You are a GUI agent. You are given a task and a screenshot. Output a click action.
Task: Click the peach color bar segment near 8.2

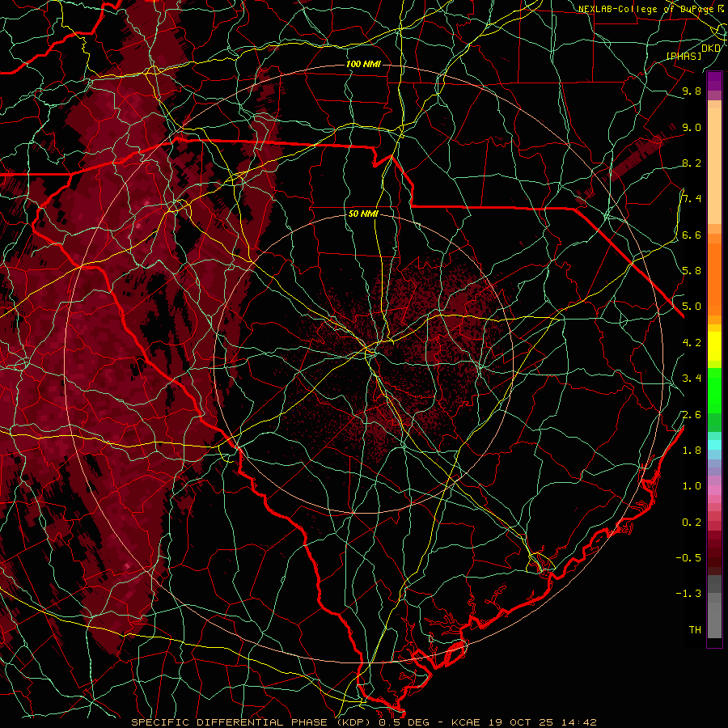click(x=714, y=167)
